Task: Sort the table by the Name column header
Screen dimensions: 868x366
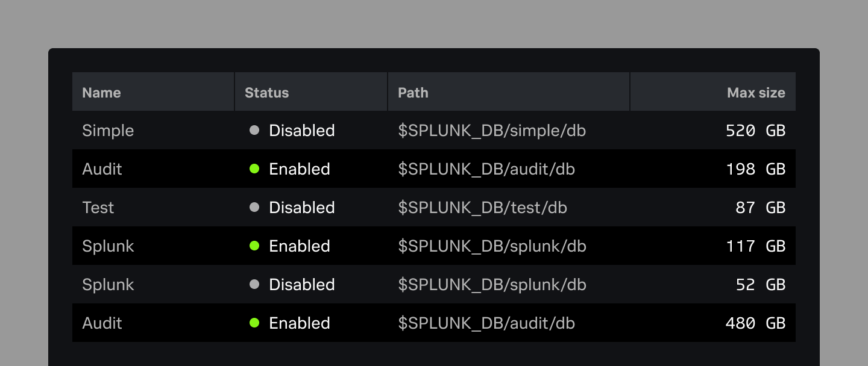Action: pyautogui.click(x=101, y=92)
